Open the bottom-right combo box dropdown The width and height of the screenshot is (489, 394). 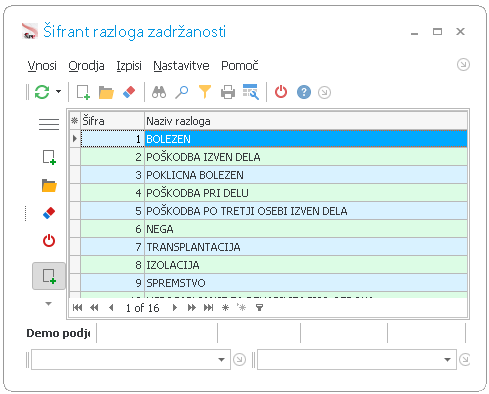[x=447, y=359]
